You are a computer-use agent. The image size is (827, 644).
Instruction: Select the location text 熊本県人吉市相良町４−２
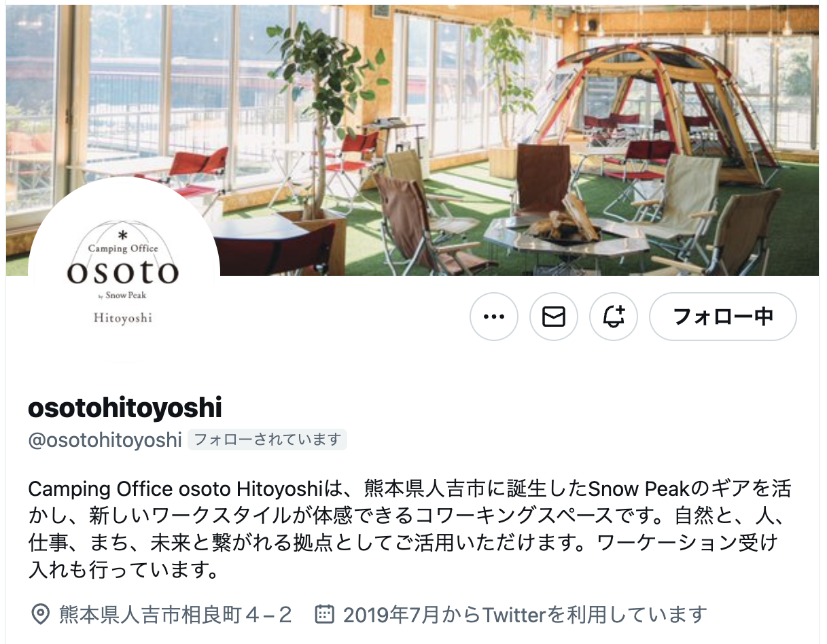coord(175,615)
